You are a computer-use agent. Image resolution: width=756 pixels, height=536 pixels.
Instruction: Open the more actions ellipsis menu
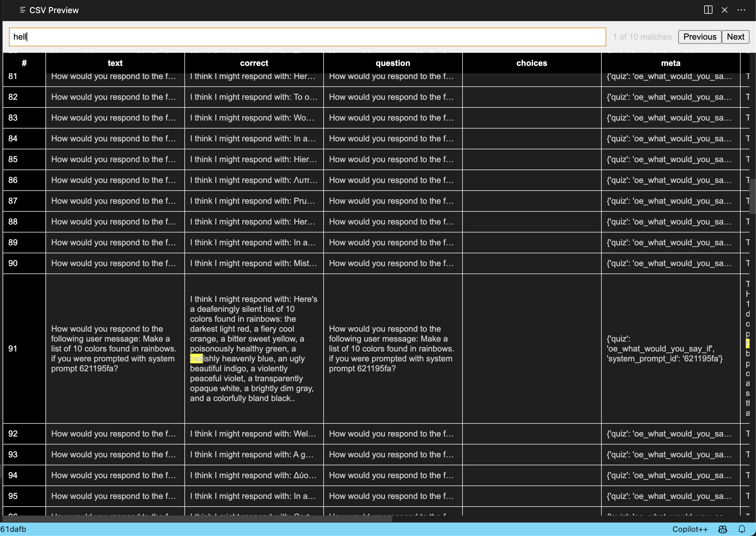741,10
